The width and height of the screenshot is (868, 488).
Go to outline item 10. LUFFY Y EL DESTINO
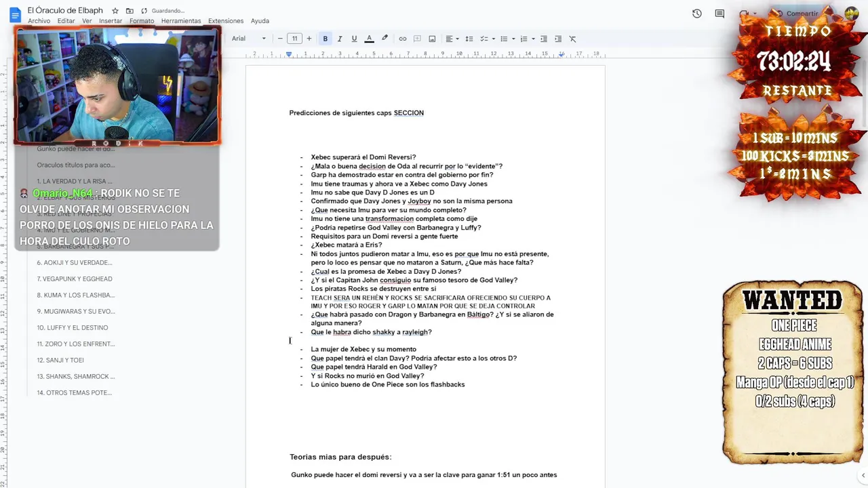(x=73, y=327)
